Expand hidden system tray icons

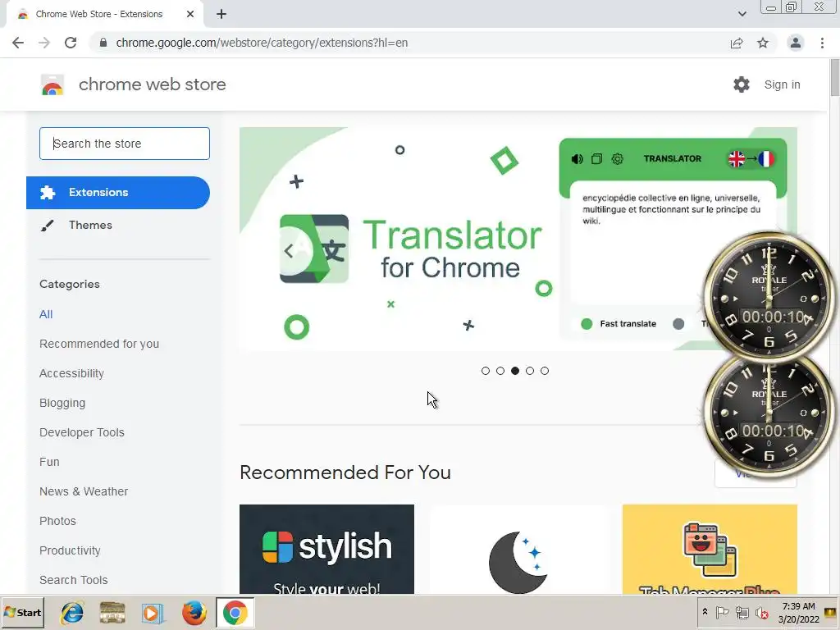coord(705,612)
